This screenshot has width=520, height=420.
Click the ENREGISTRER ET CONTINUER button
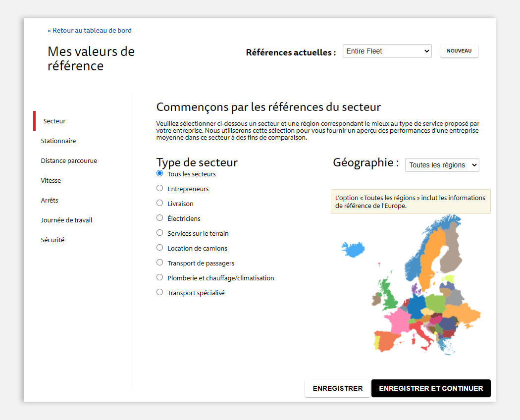click(431, 388)
